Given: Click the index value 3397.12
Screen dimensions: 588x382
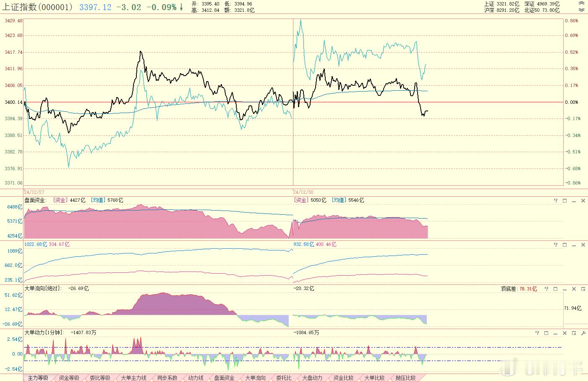Looking at the screenshot, I should click(x=96, y=7).
